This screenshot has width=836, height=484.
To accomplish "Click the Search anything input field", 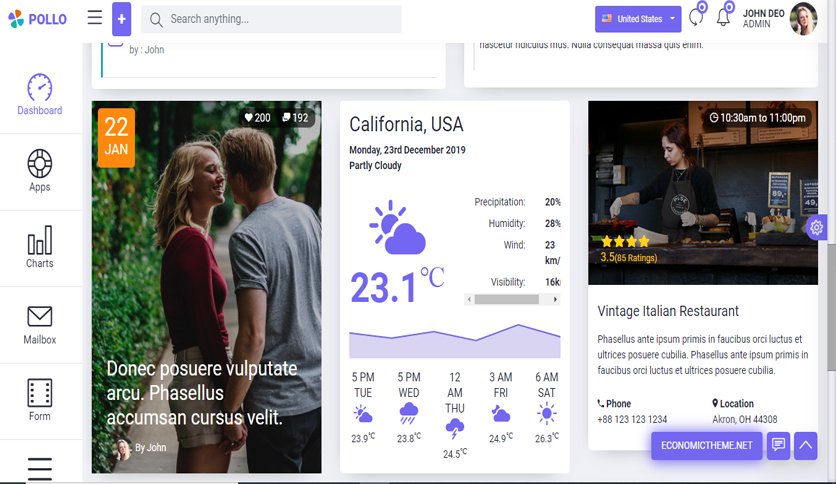I will [x=271, y=19].
